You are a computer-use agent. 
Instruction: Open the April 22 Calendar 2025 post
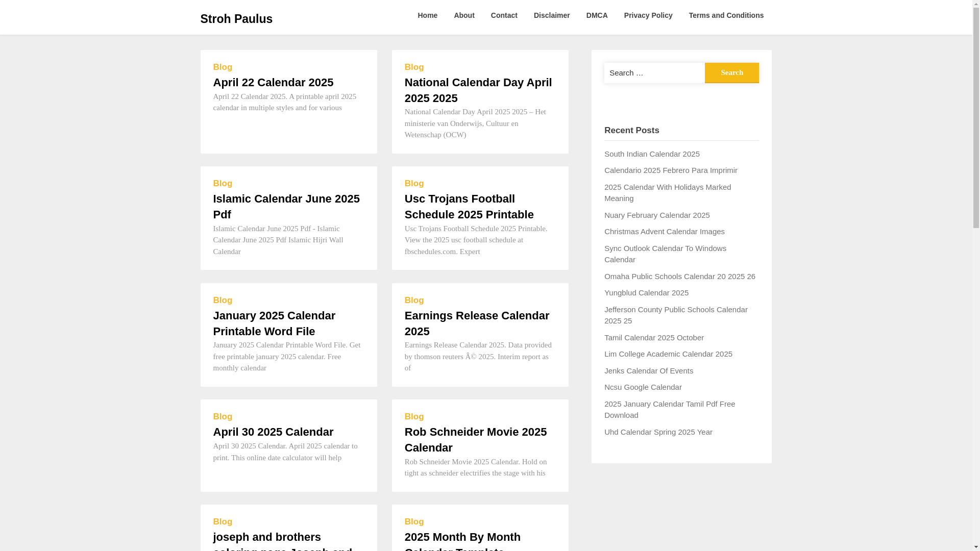click(273, 82)
